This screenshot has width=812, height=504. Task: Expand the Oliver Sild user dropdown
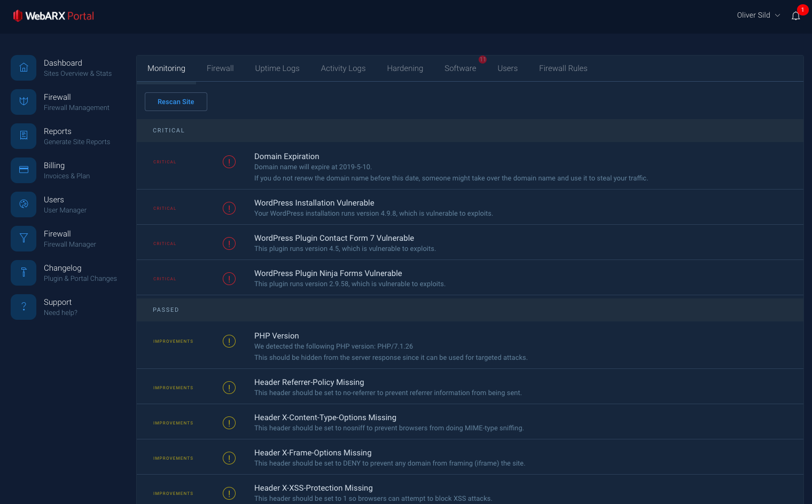758,15
